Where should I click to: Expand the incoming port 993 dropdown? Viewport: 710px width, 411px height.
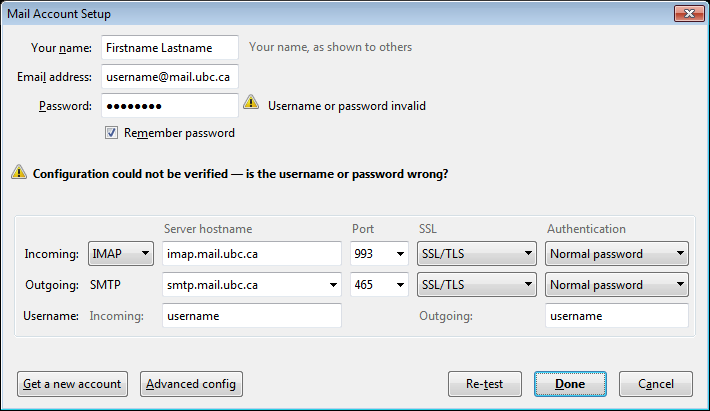pyautogui.click(x=380, y=254)
